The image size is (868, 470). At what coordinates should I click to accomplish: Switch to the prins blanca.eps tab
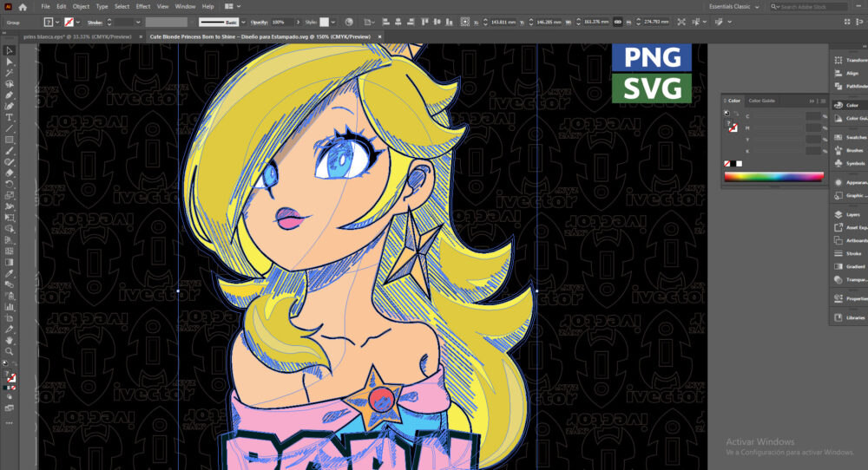click(x=77, y=36)
